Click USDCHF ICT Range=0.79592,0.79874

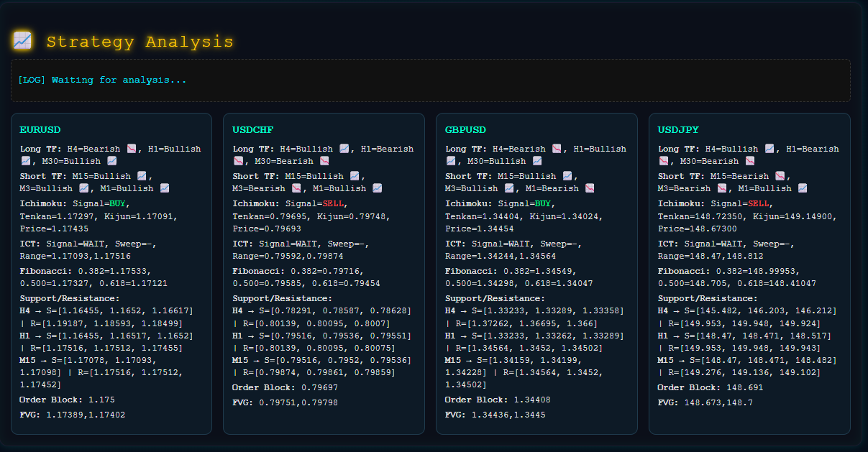tap(288, 256)
